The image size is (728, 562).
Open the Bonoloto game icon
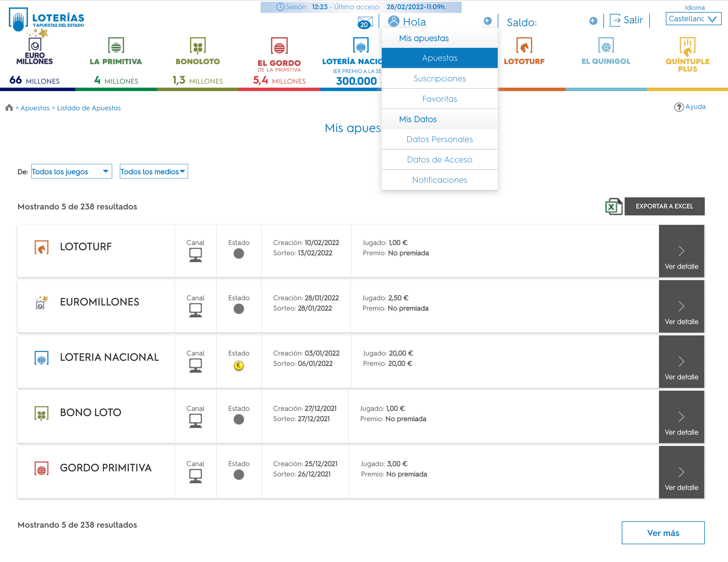coord(198,45)
